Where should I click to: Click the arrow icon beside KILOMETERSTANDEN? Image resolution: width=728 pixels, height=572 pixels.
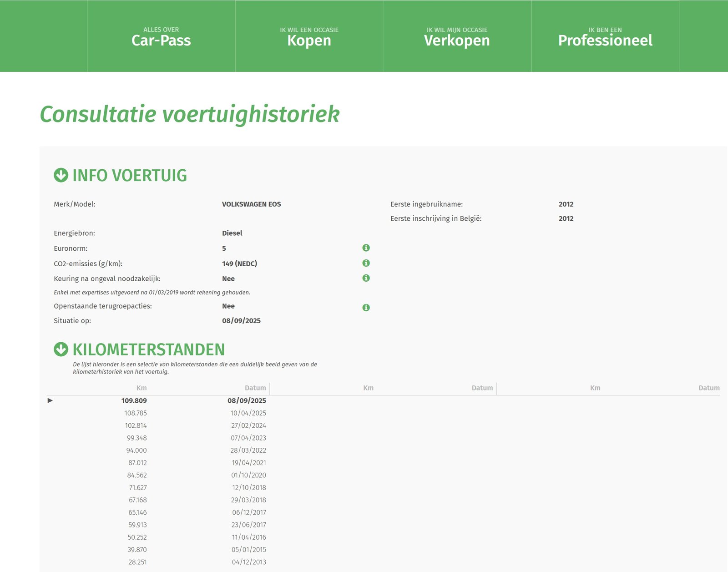pos(61,349)
